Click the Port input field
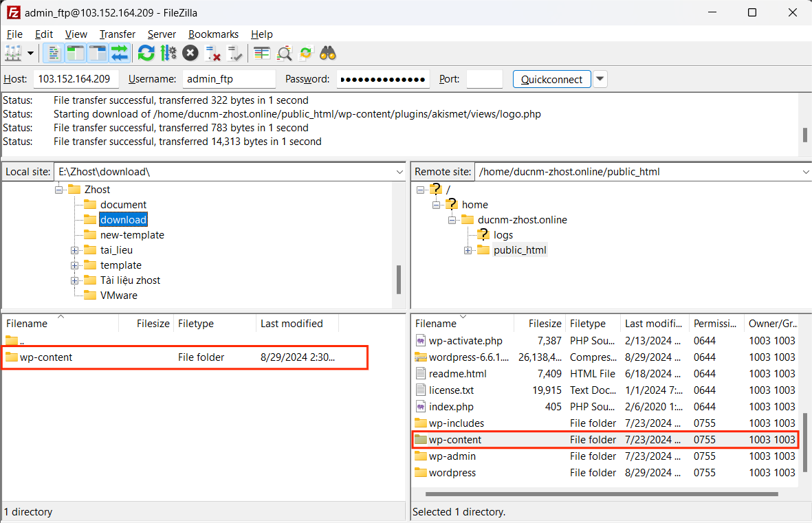812x523 pixels. pyautogui.click(x=484, y=79)
